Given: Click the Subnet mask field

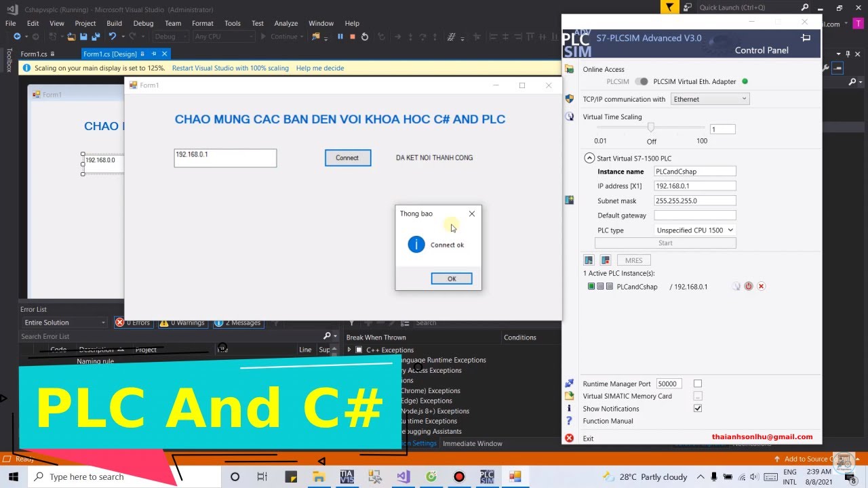Looking at the screenshot, I should (x=695, y=201).
